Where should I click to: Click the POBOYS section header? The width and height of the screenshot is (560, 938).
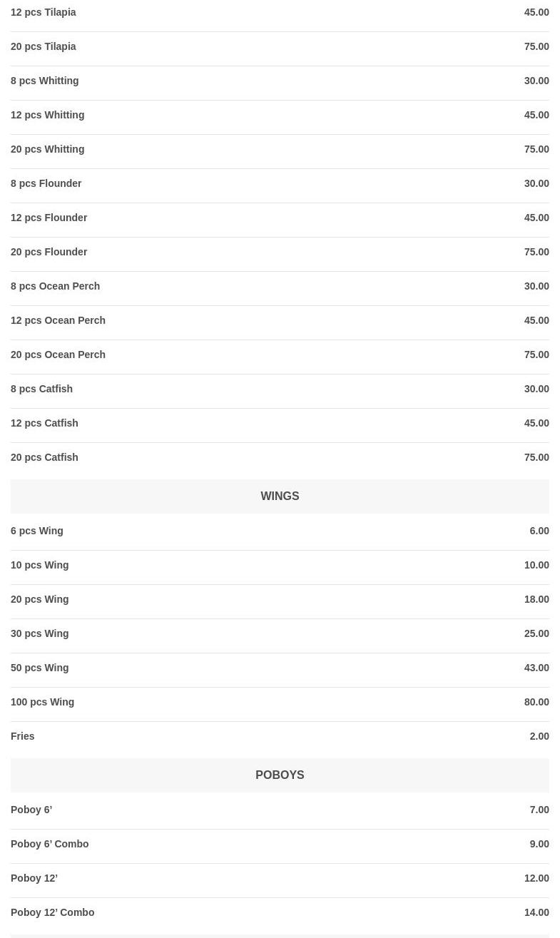(280, 775)
